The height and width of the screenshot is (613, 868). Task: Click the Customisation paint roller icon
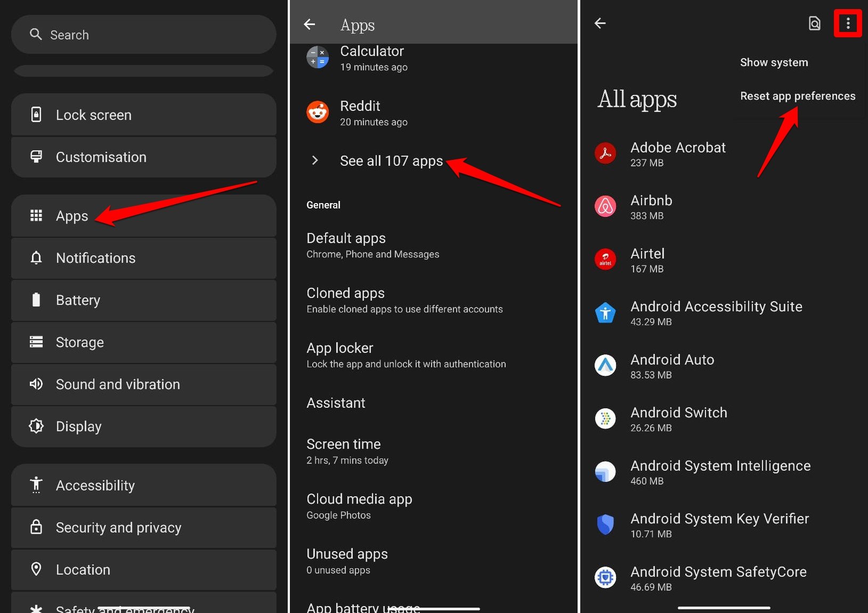(36, 157)
